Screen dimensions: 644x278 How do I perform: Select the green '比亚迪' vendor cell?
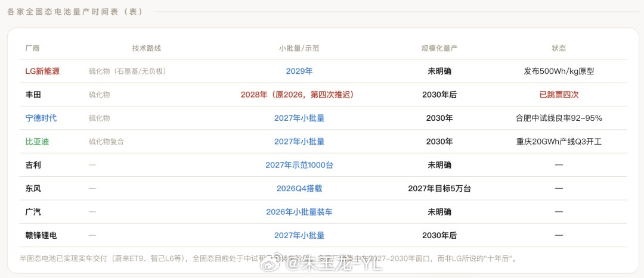point(38,142)
